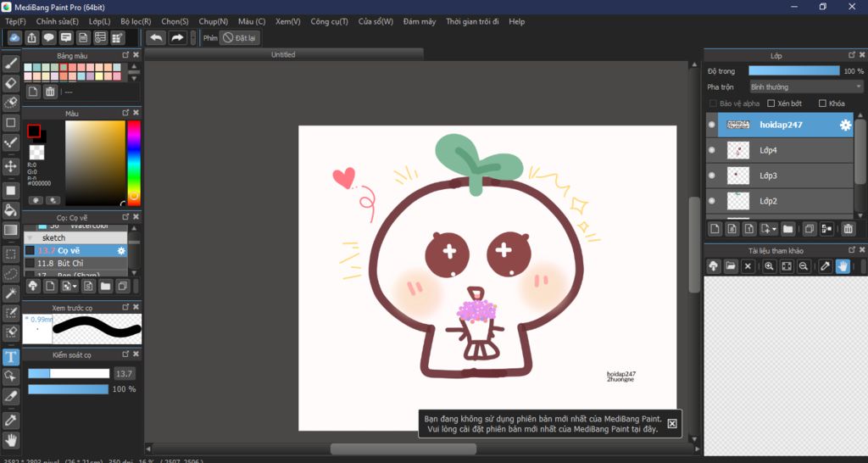Pick the eyedropper in reference panel
Viewport: 868px width, 463px height.
[826, 266]
